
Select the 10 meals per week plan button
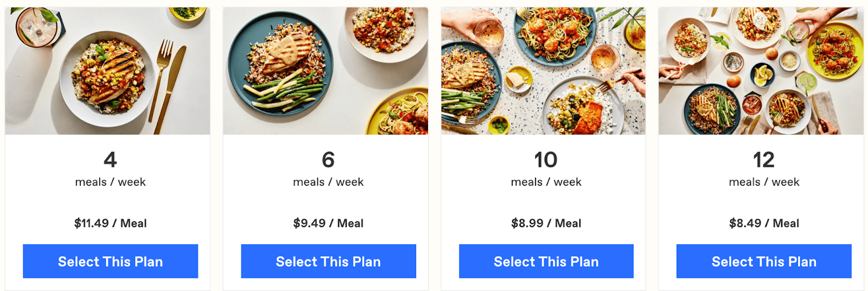[546, 261]
